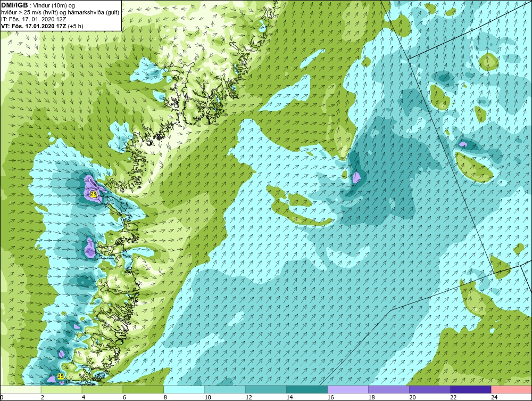Screen dimensions: 532x401
Task: Click the legend scale label 8
Action: (165, 397)
